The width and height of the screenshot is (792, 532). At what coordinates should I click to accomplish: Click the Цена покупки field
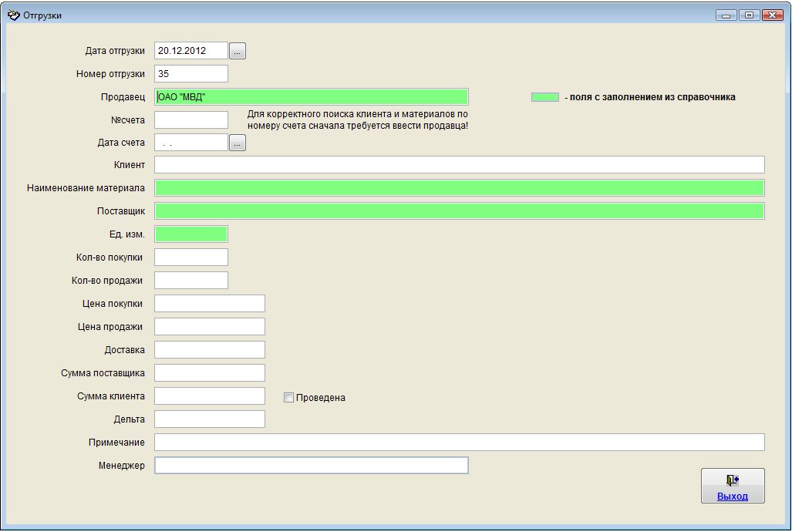(x=210, y=304)
